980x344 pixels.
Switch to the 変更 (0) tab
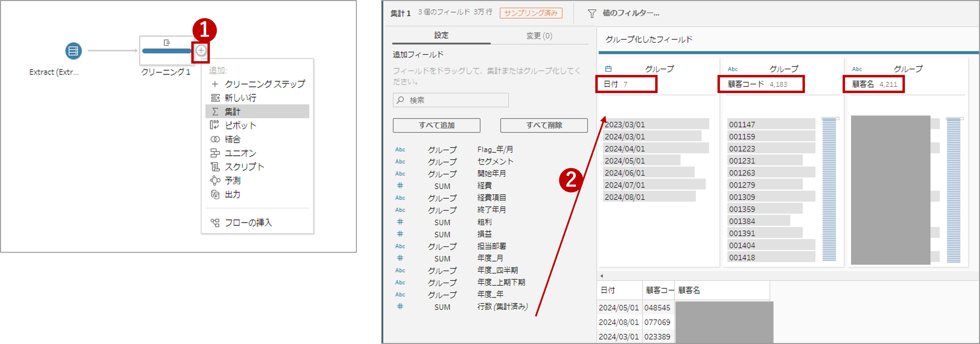click(539, 36)
